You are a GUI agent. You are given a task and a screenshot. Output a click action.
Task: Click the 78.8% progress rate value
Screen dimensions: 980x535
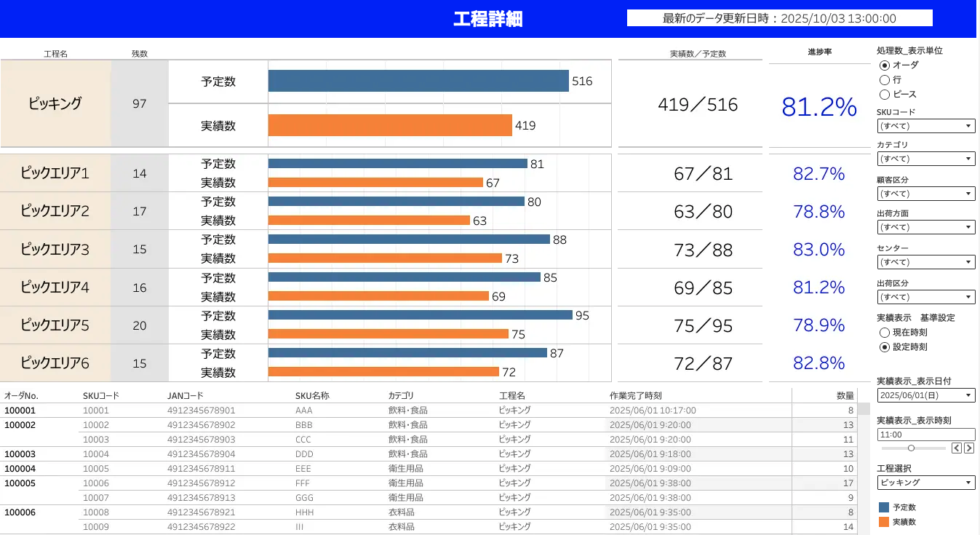coord(819,212)
